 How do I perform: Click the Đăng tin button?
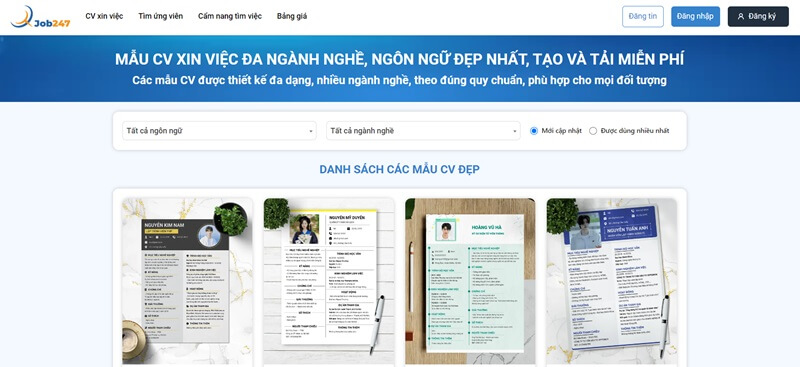643,16
